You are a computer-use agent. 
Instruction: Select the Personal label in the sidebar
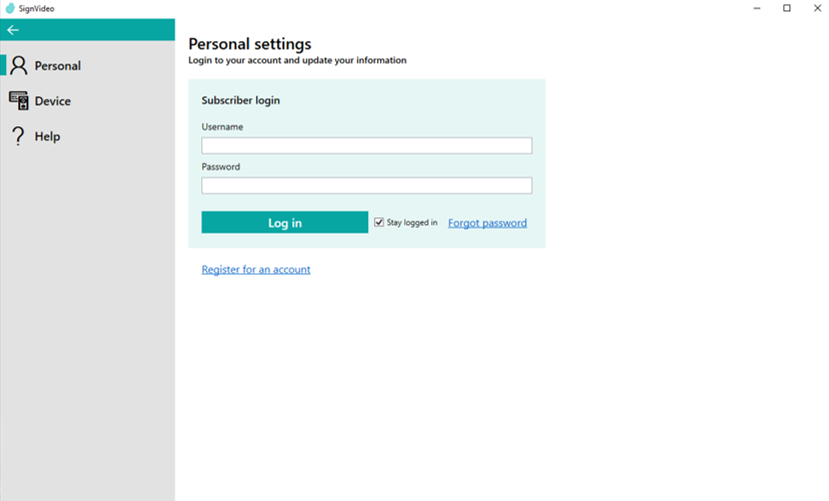[58, 66]
